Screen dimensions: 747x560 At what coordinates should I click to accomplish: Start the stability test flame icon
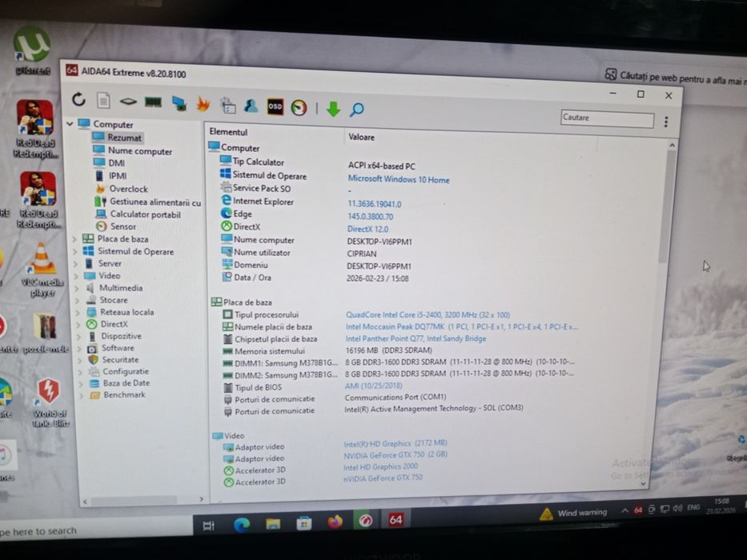coord(203,104)
